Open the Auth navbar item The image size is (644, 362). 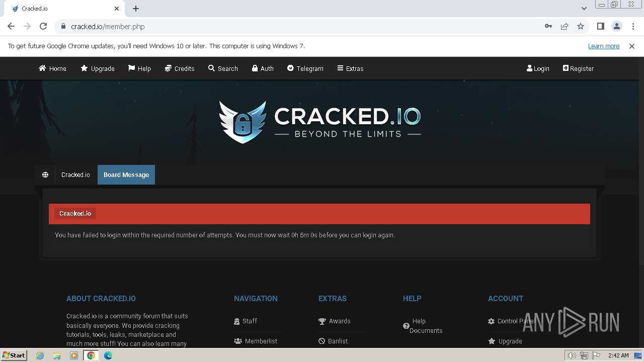tap(263, 68)
